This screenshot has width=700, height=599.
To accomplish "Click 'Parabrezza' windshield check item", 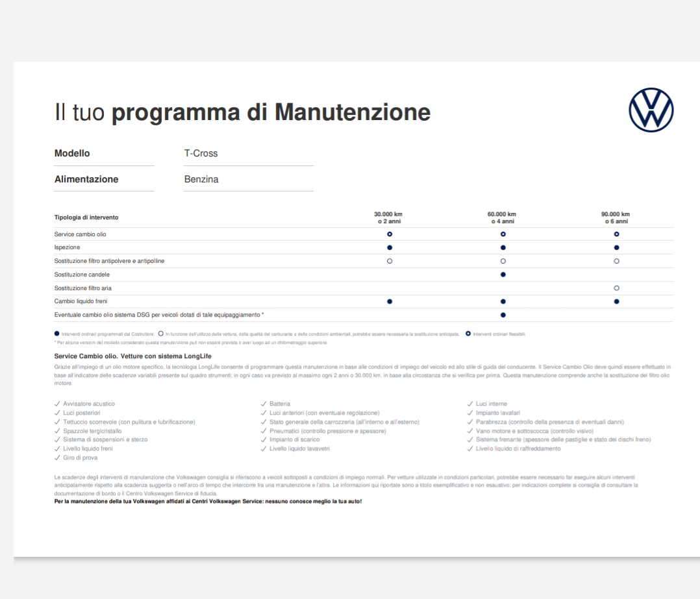I will 549,422.
